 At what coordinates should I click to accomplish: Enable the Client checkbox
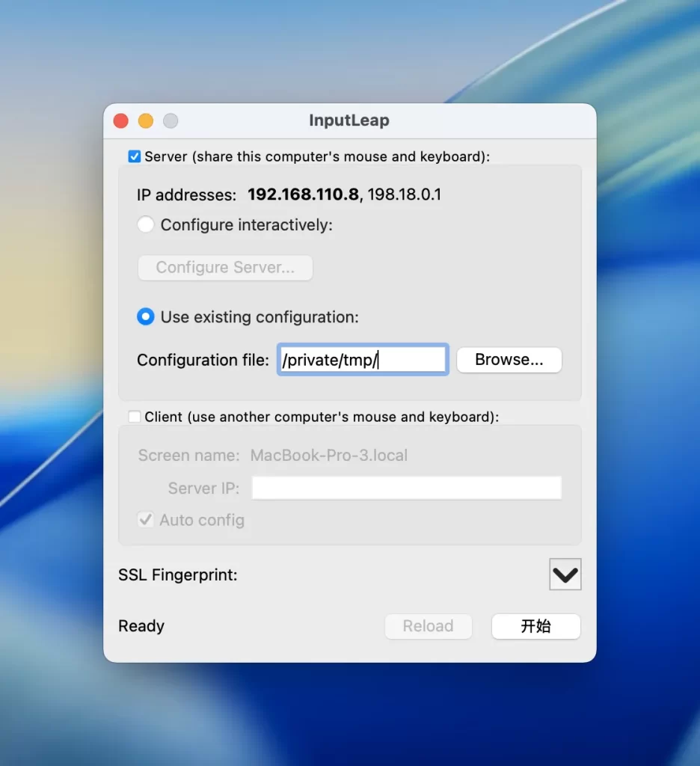click(135, 417)
